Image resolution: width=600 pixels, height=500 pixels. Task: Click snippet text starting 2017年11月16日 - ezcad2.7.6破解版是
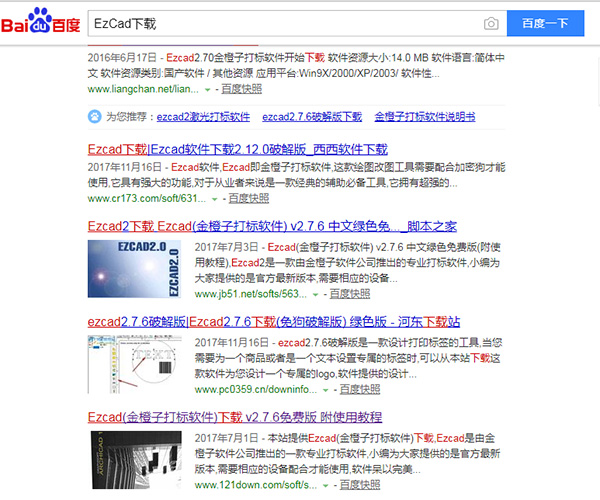tap(348, 358)
